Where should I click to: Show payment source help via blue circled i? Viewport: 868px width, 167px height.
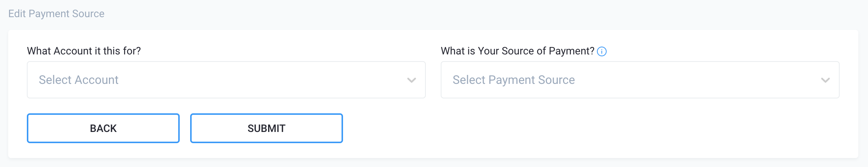(602, 51)
